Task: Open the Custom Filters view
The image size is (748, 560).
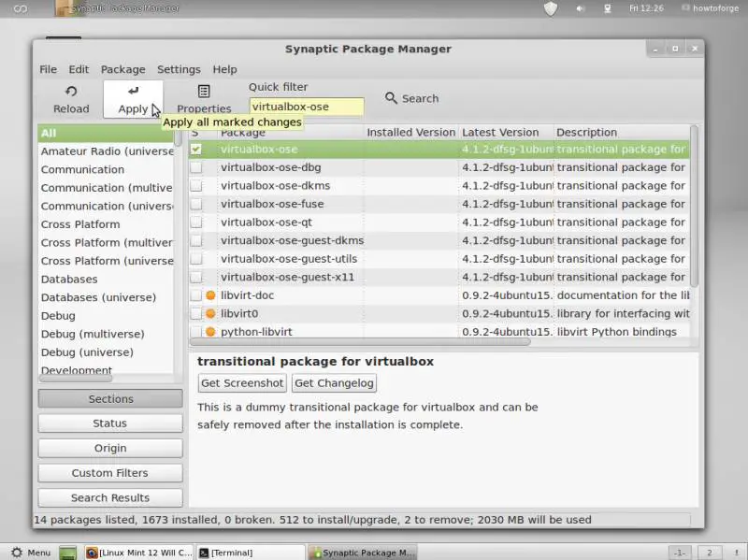Action: point(110,473)
